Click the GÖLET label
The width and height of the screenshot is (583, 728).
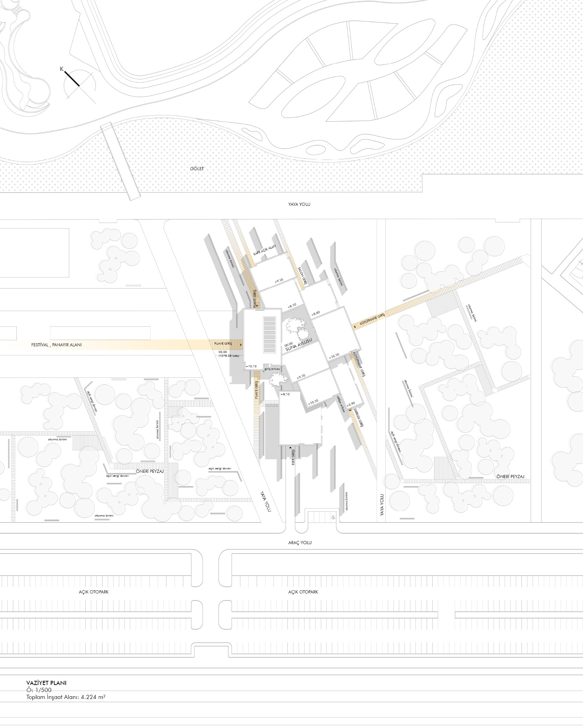(x=197, y=168)
